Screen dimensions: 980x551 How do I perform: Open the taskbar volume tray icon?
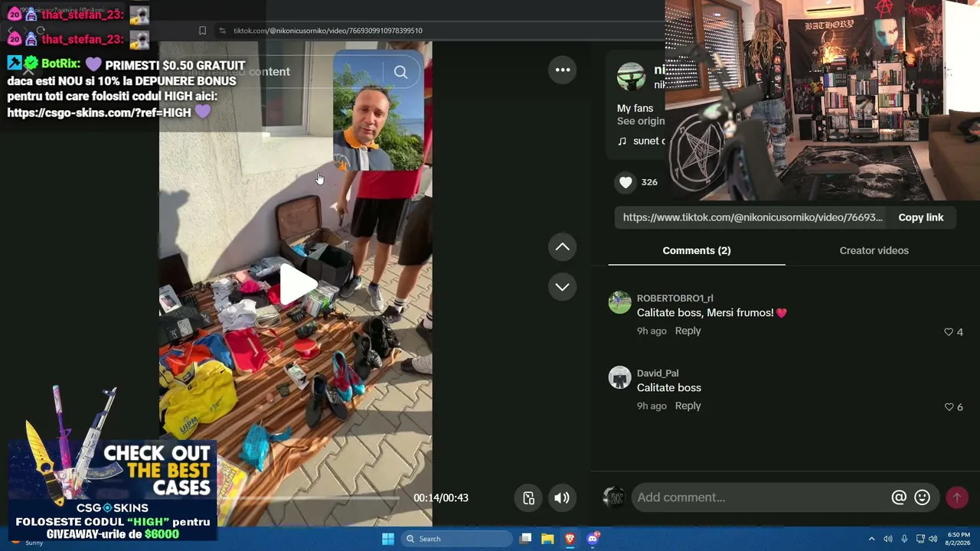pyautogui.click(x=933, y=539)
